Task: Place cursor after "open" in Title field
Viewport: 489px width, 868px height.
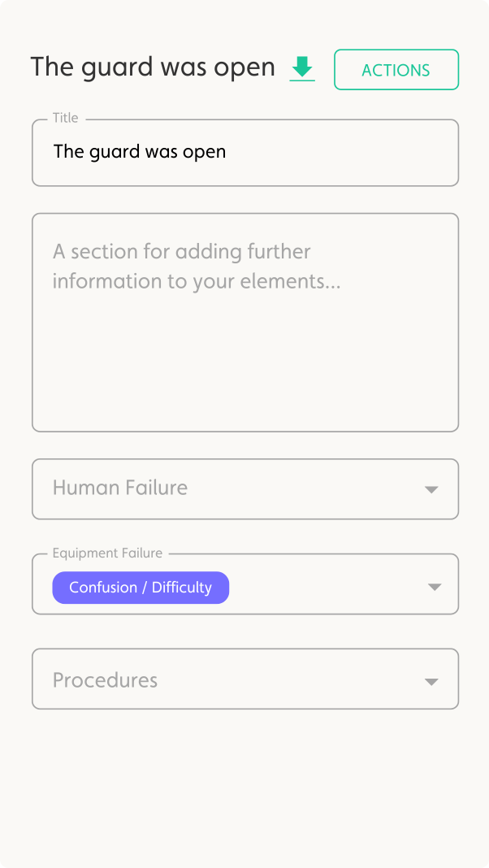Action: [227, 152]
